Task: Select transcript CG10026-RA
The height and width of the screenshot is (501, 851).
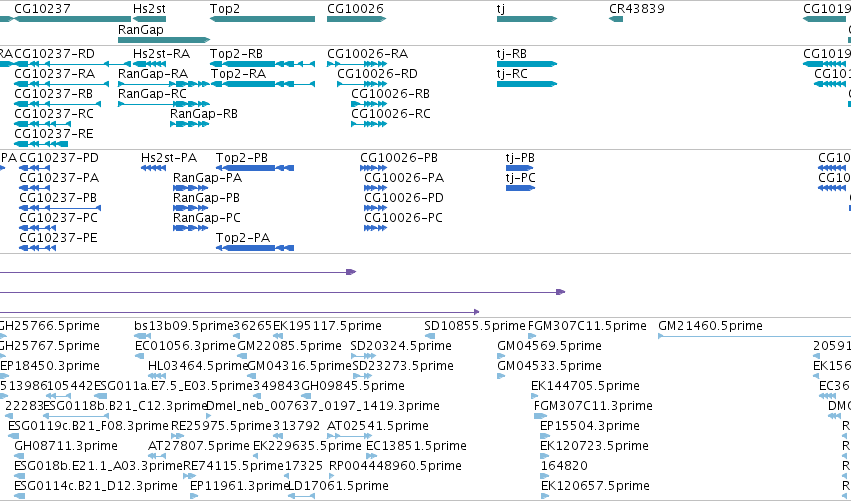Action: (x=367, y=54)
